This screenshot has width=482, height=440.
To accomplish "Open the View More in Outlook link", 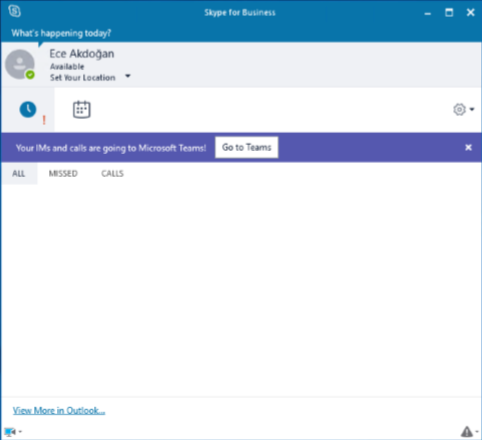I will 59,410.
